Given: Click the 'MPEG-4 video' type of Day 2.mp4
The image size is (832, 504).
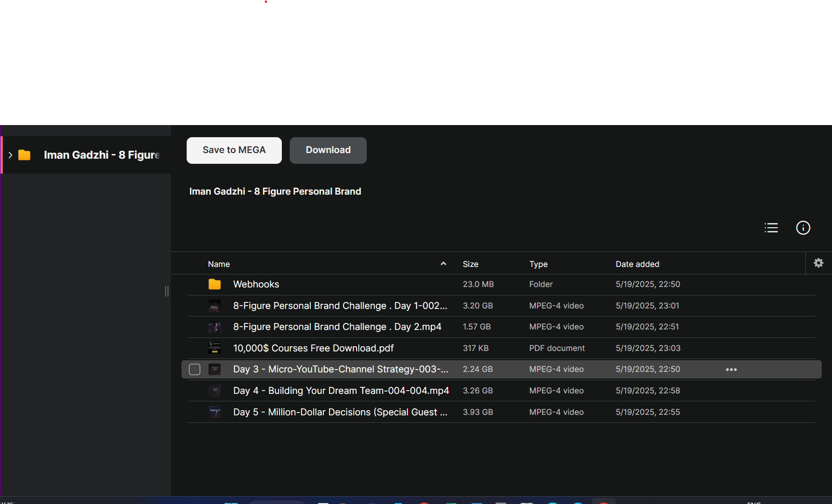Looking at the screenshot, I should point(557,327).
